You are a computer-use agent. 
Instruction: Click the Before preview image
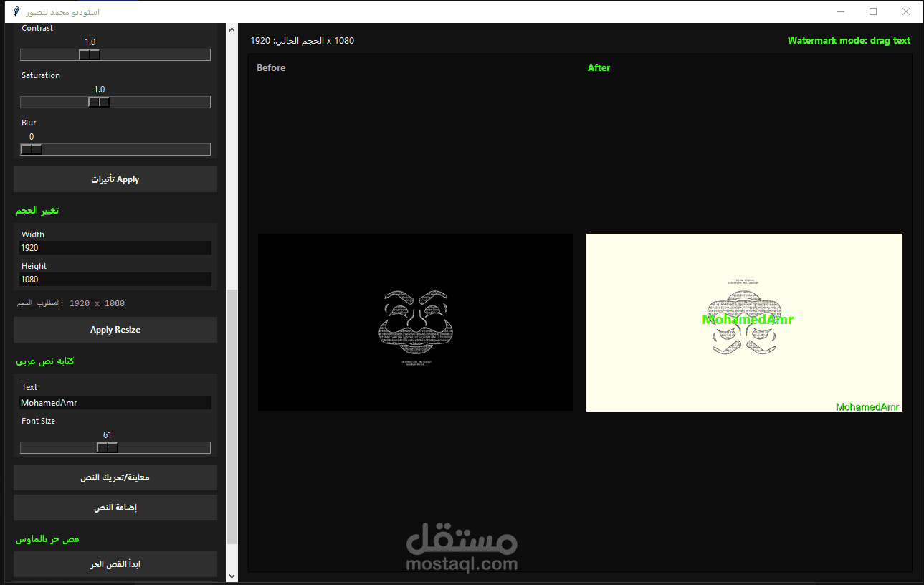tap(416, 322)
